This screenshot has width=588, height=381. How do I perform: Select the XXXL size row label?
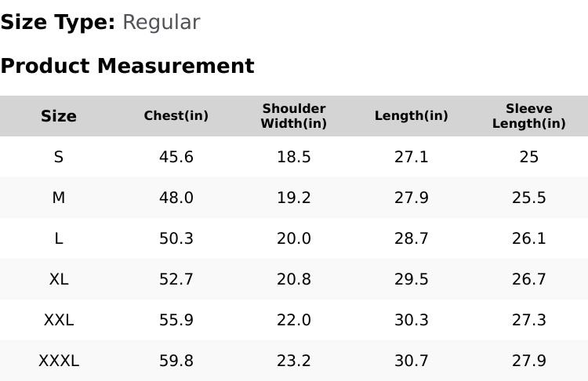tap(59, 361)
